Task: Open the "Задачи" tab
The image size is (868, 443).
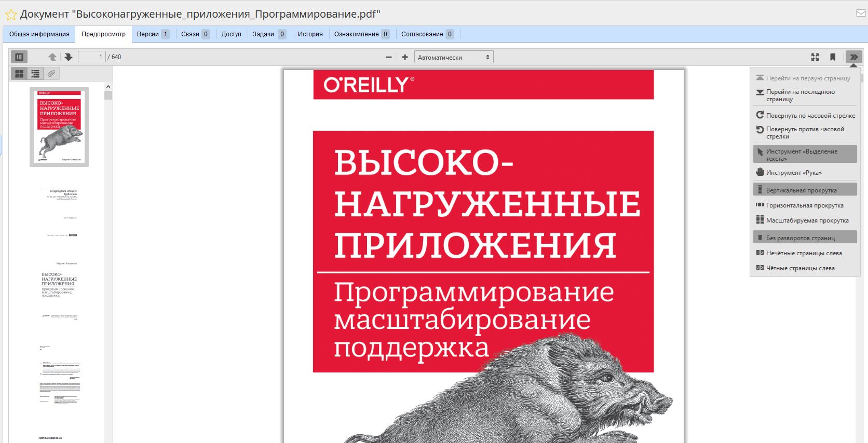Action: [x=269, y=34]
